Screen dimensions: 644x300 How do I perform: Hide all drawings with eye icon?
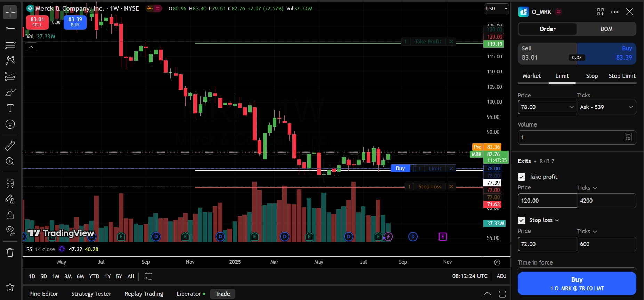(x=10, y=230)
